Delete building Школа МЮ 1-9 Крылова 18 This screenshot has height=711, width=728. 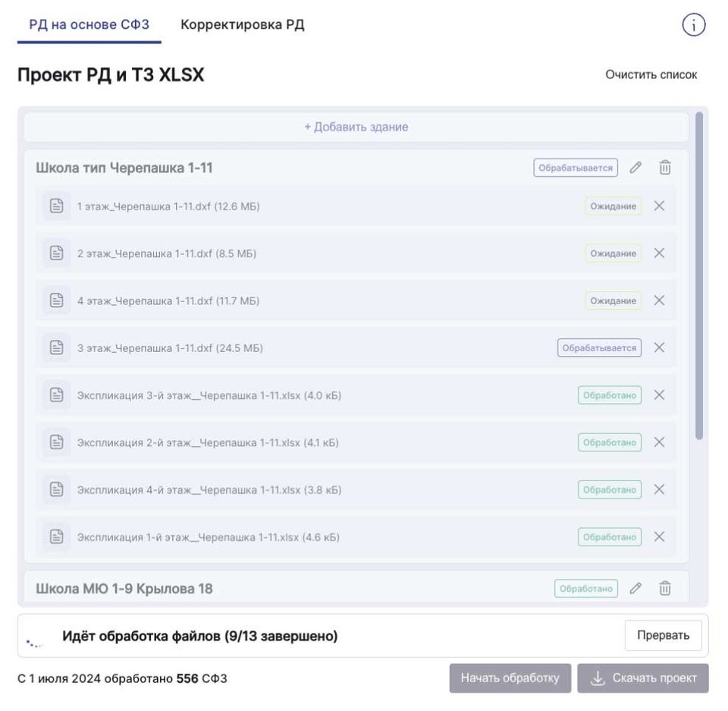pyautogui.click(x=665, y=588)
